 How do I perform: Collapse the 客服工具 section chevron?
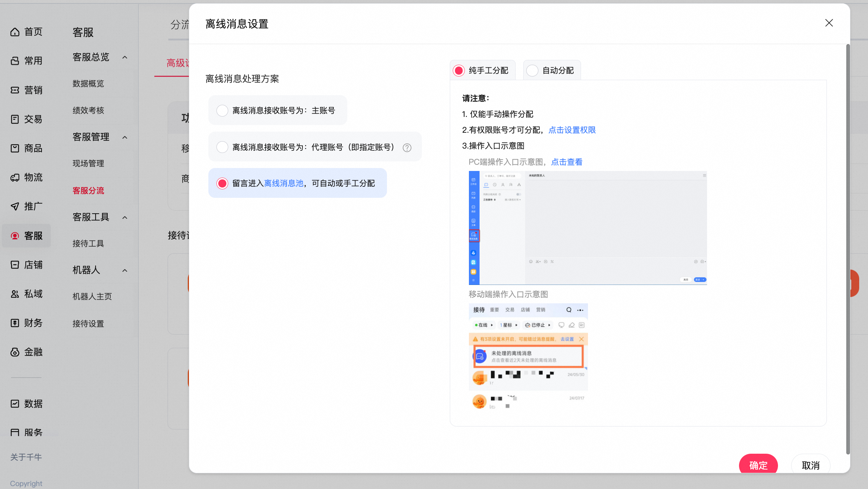[x=125, y=218]
